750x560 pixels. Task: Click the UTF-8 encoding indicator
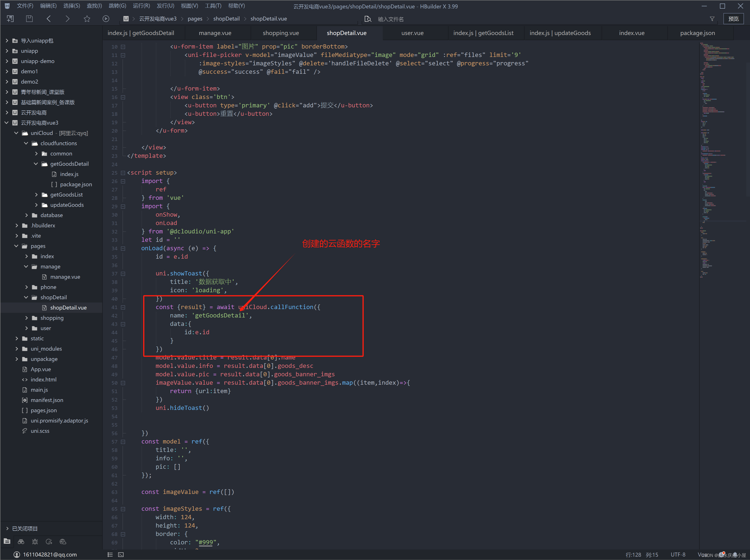pos(678,555)
